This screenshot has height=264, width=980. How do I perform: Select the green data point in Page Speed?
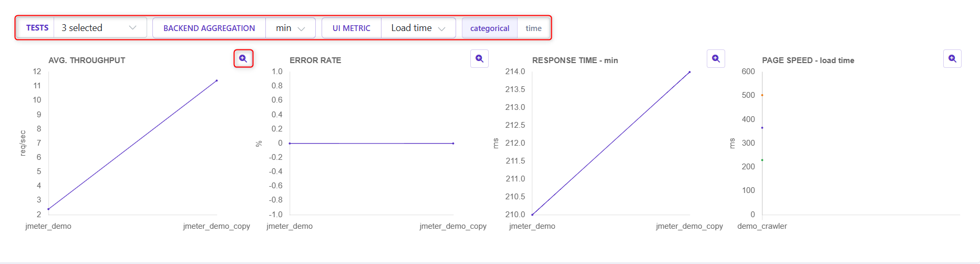(x=762, y=160)
